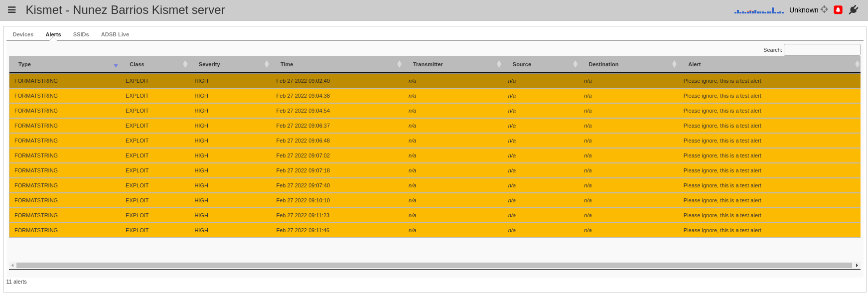Sort alerts by Time column
Image resolution: width=868 pixels, height=298 pixels.
click(x=287, y=64)
